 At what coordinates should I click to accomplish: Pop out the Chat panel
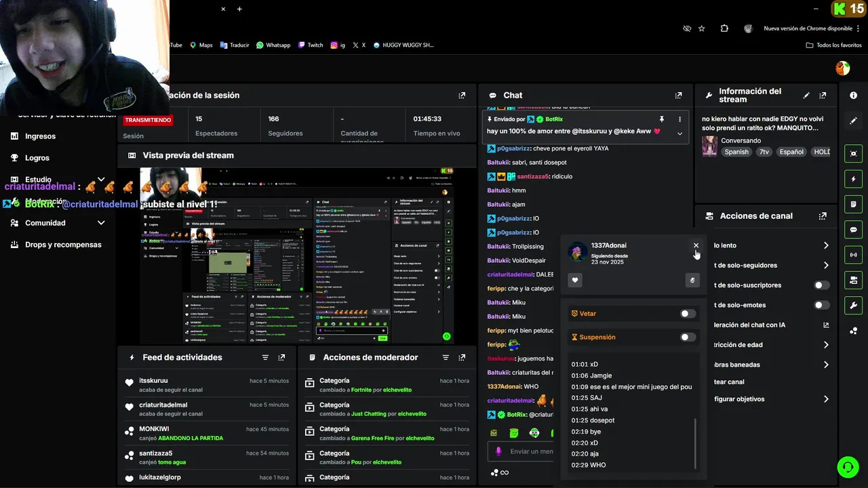coord(678,96)
